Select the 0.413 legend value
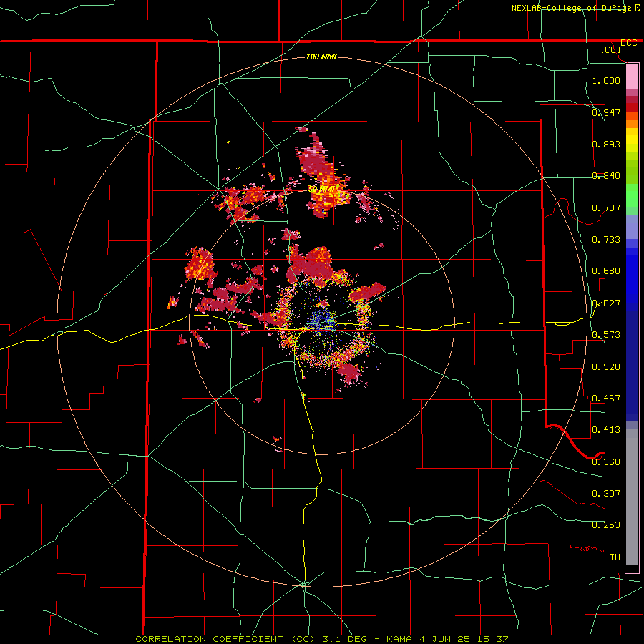The height and width of the screenshot is (644, 644). [606, 429]
